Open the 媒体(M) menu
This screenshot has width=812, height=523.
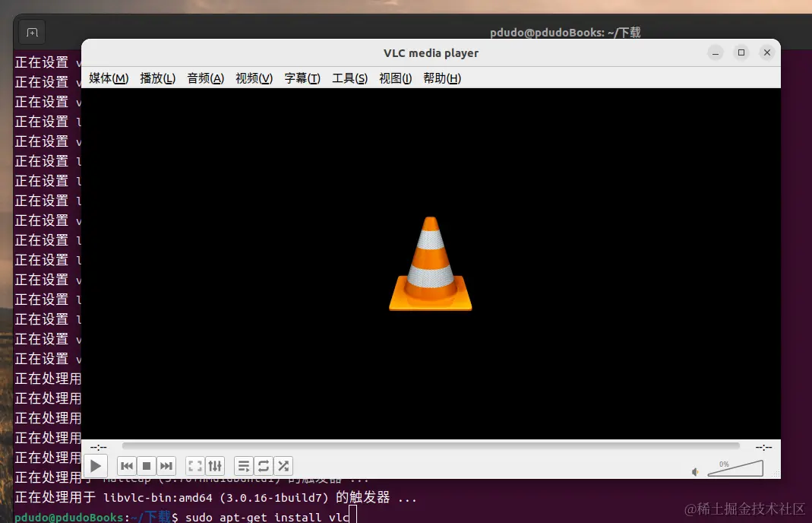pos(109,78)
